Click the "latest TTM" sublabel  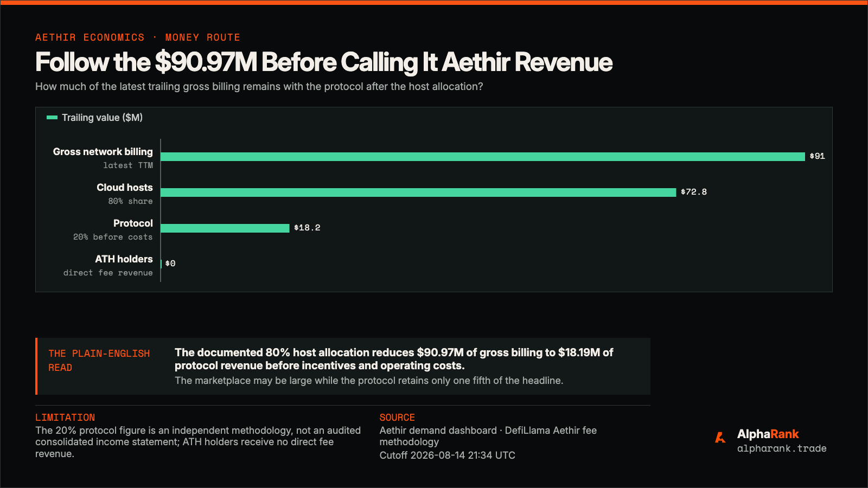(128, 165)
